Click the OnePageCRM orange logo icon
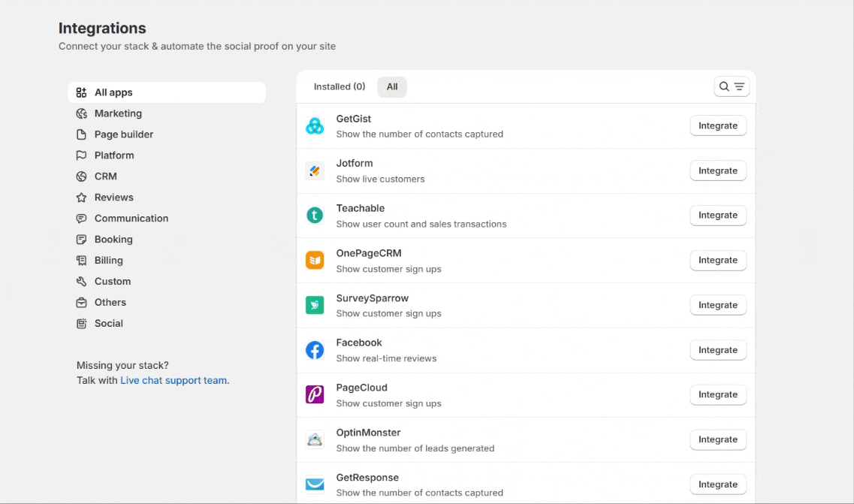This screenshot has width=854, height=504. (315, 261)
